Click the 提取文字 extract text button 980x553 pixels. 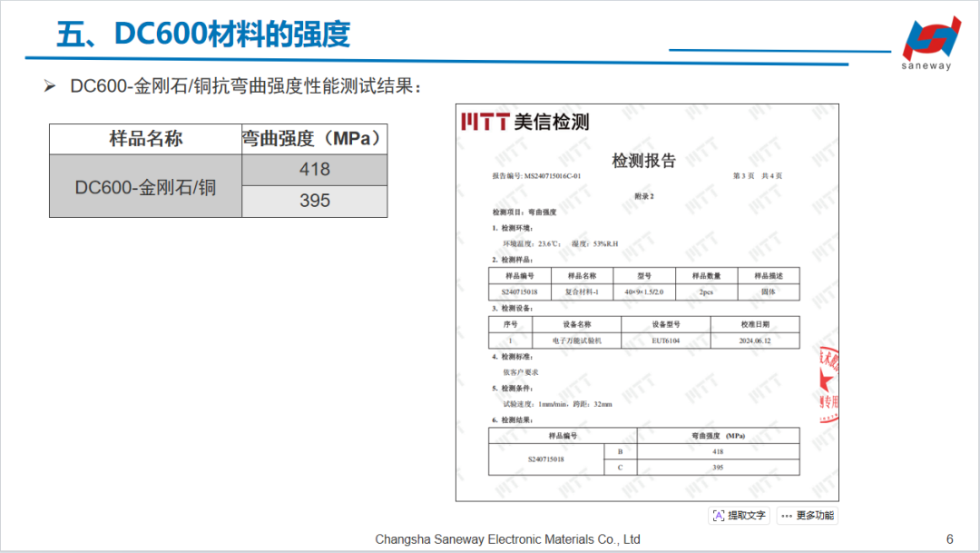(x=739, y=516)
